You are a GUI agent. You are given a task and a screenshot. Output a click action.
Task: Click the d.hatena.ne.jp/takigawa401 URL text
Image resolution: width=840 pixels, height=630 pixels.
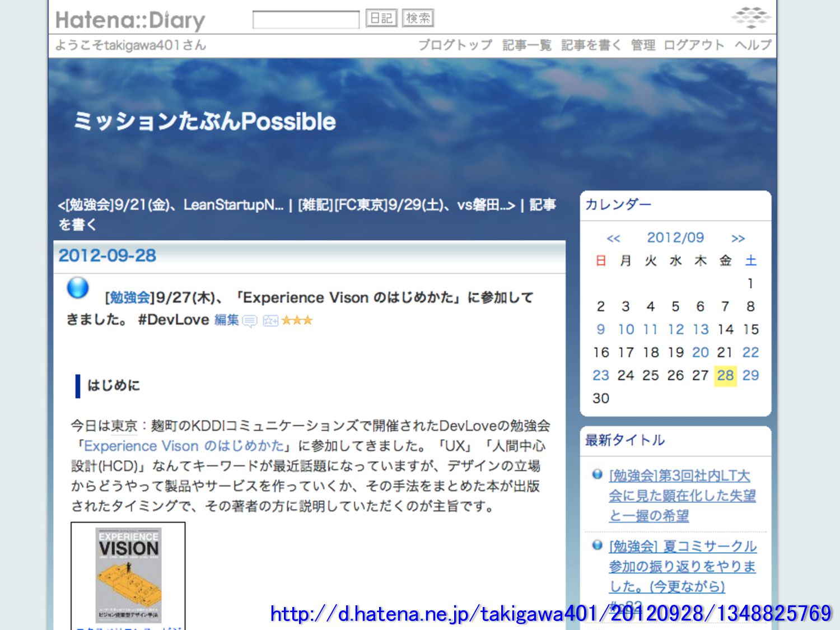click(550, 614)
